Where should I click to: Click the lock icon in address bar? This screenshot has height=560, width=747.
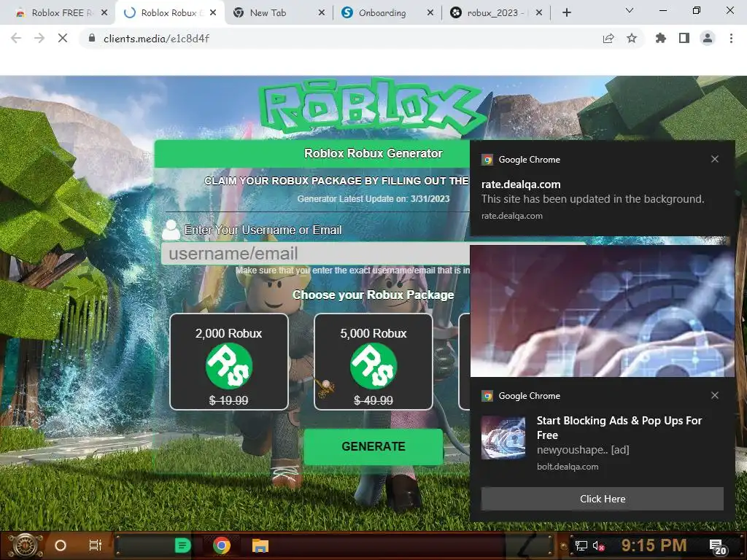tap(92, 38)
